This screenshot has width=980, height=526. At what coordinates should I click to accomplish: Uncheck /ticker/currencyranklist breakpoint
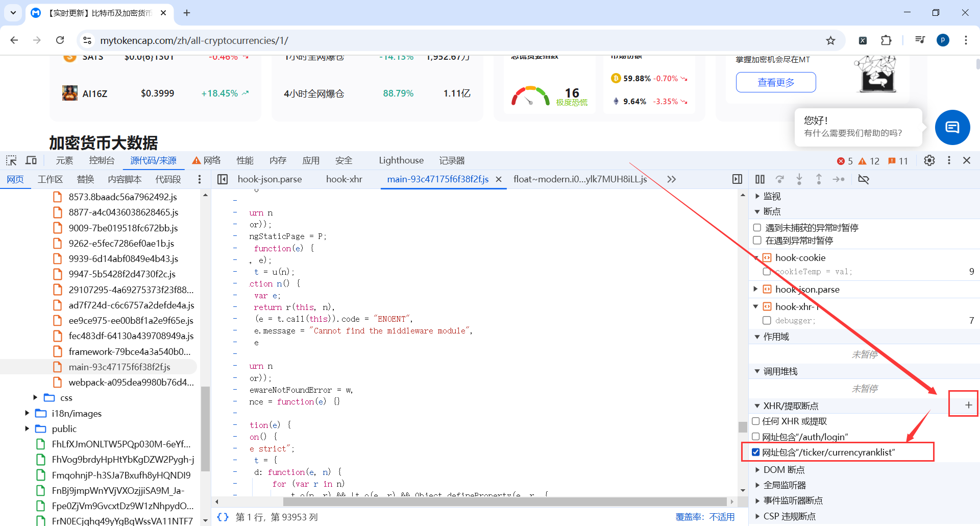click(x=756, y=452)
